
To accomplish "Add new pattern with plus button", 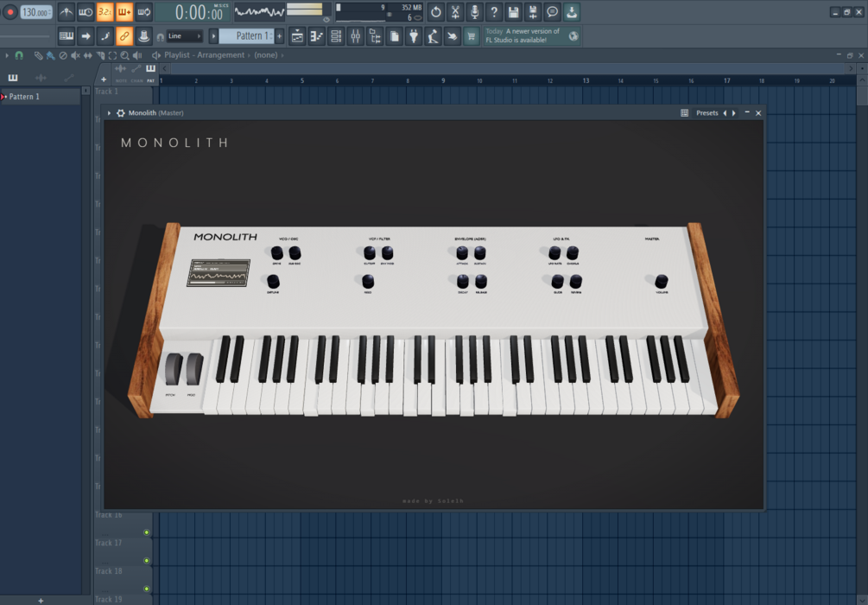I will tap(280, 36).
